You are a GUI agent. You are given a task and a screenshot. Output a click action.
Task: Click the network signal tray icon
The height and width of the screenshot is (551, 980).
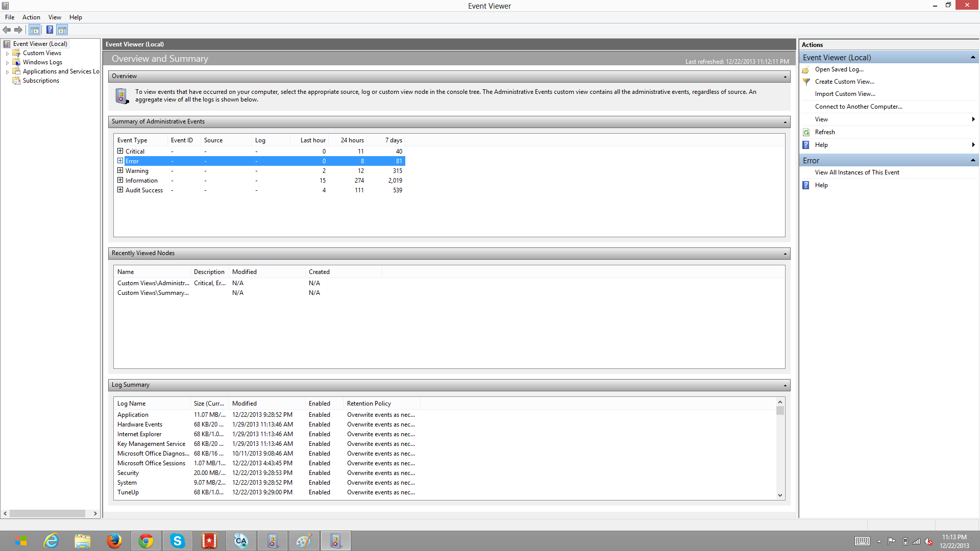(x=917, y=541)
